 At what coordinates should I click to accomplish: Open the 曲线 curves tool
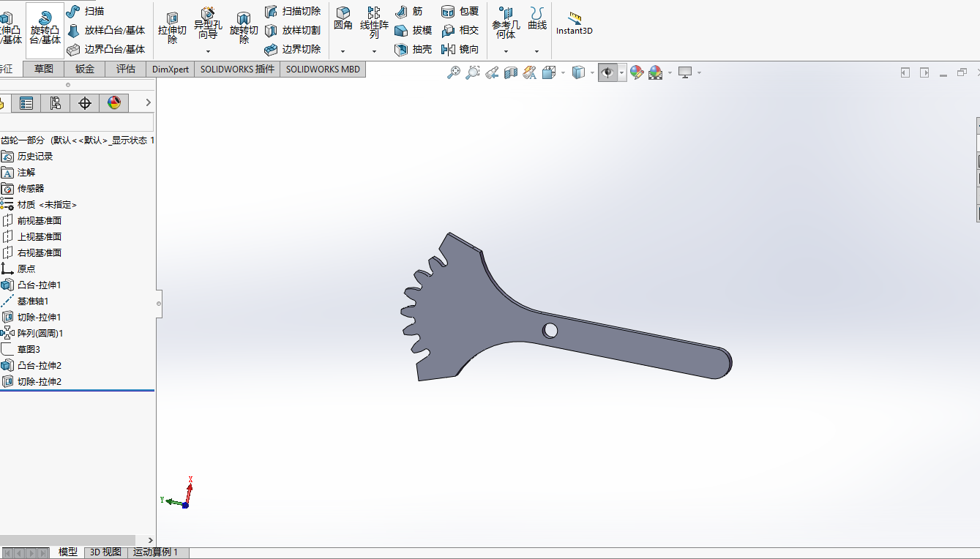pyautogui.click(x=537, y=18)
